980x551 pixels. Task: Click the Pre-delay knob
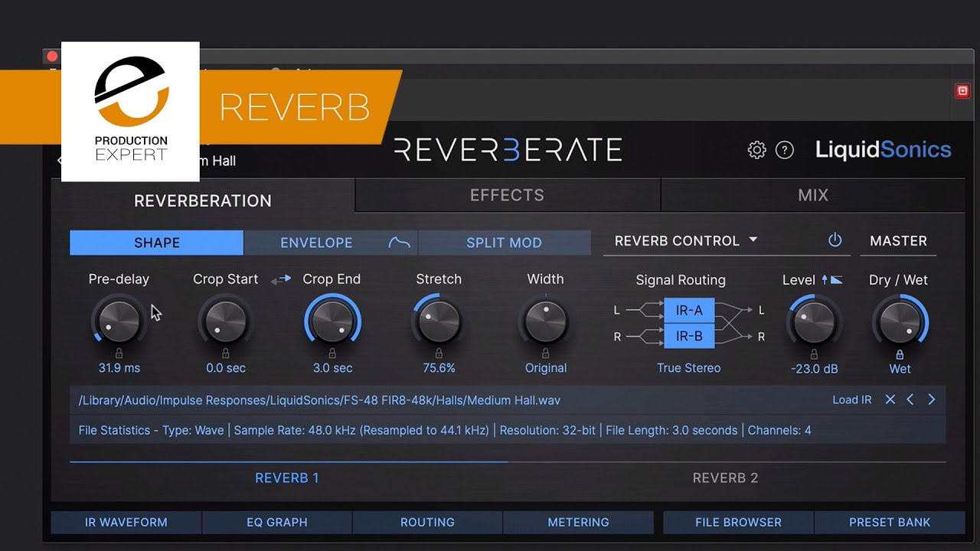tap(119, 320)
